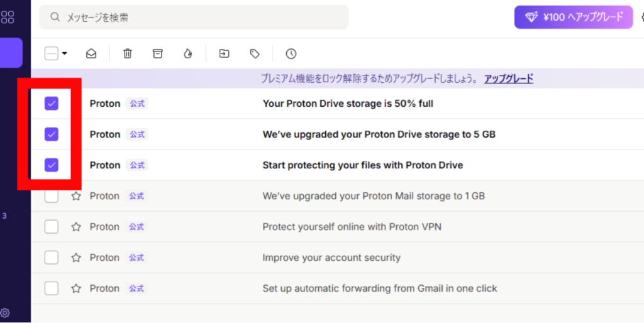Screen dimensions: 644x323
Task: Toggle the select-all checkbox in toolbar
Action: pyautogui.click(x=52, y=54)
